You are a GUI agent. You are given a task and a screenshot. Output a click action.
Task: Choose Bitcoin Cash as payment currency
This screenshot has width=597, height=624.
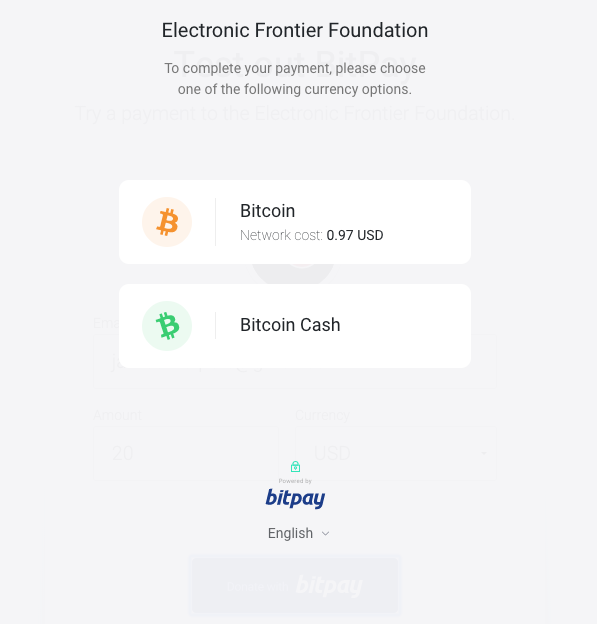point(295,326)
